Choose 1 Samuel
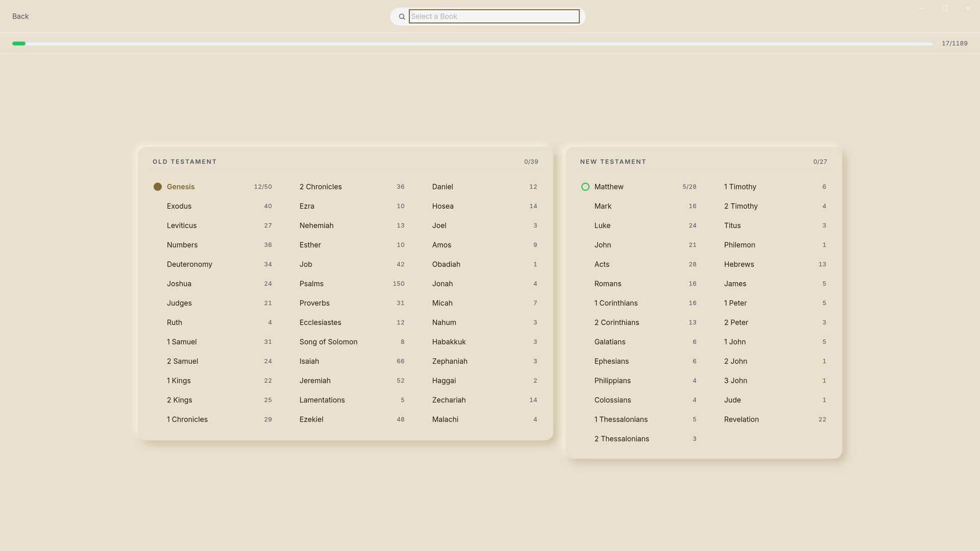 [x=213, y=342]
